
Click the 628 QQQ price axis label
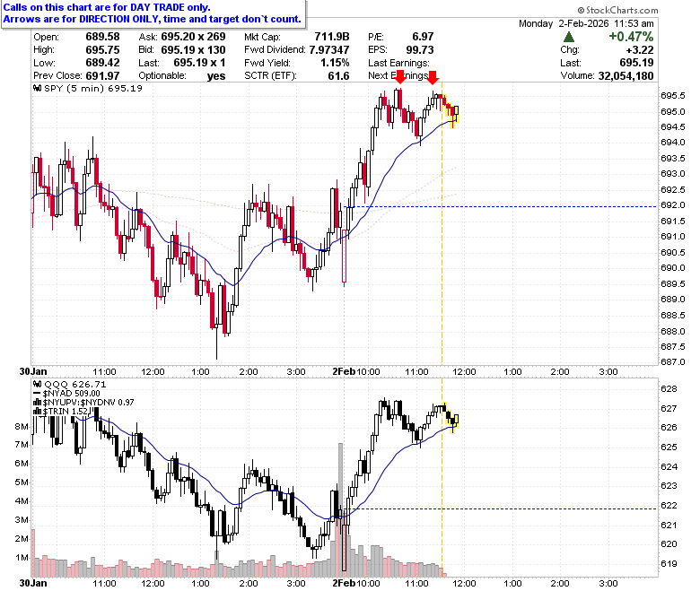click(x=669, y=389)
